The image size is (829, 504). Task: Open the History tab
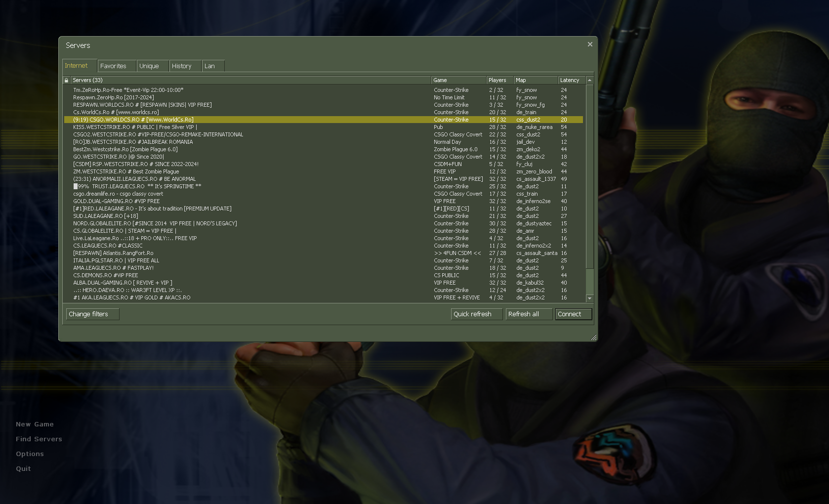181,66
